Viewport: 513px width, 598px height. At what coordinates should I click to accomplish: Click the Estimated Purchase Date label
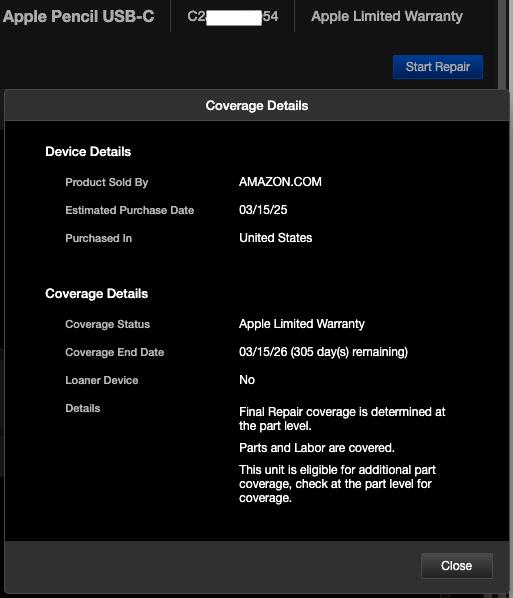pyautogui.click(x=130, y=210)
